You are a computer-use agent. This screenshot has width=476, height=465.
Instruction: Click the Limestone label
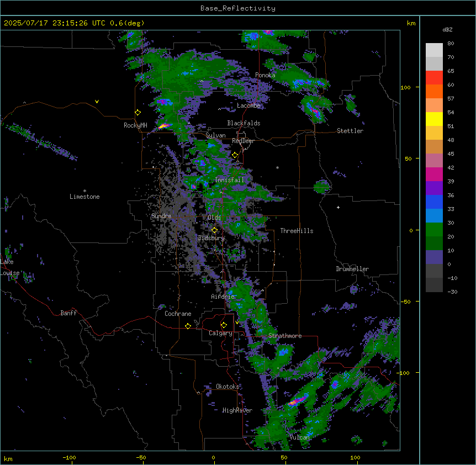[84, 197]
